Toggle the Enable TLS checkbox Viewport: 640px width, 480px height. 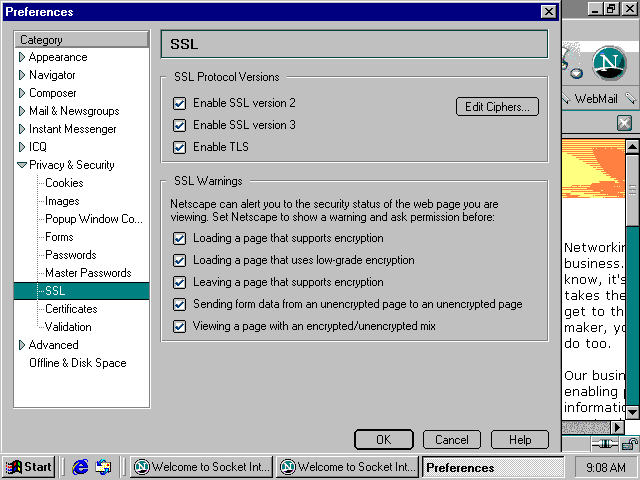tap(180, 147)
